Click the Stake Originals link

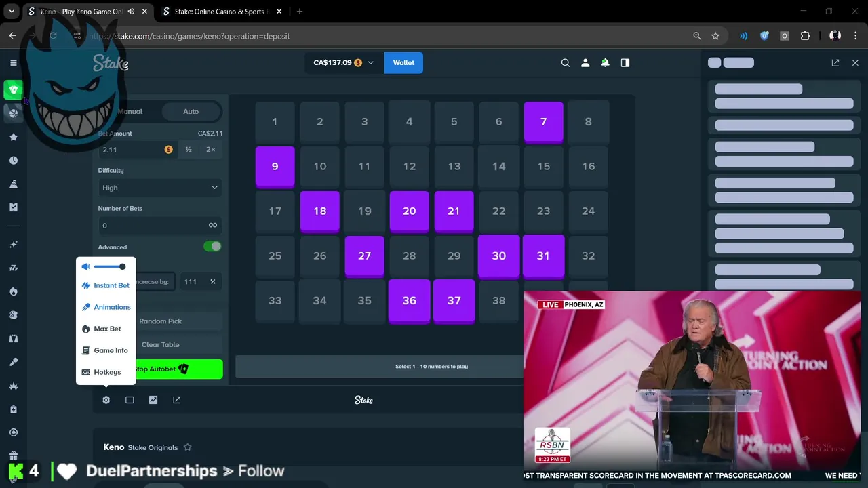153,447
